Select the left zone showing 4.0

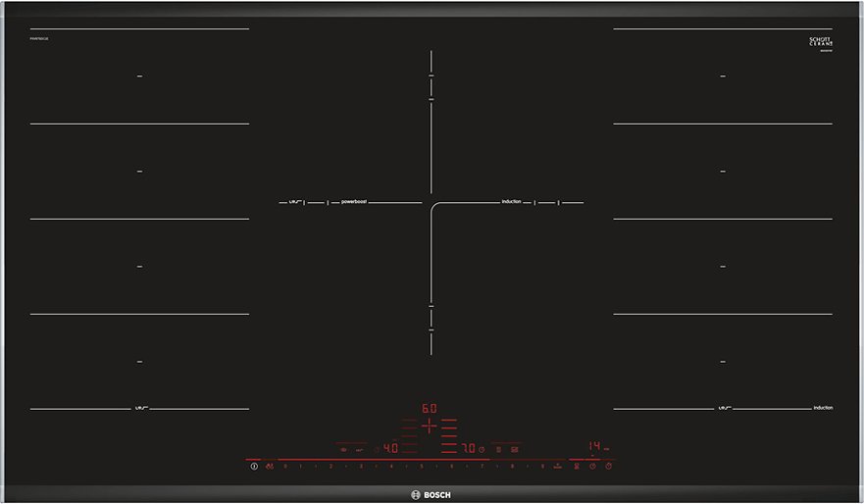[390, 448]
